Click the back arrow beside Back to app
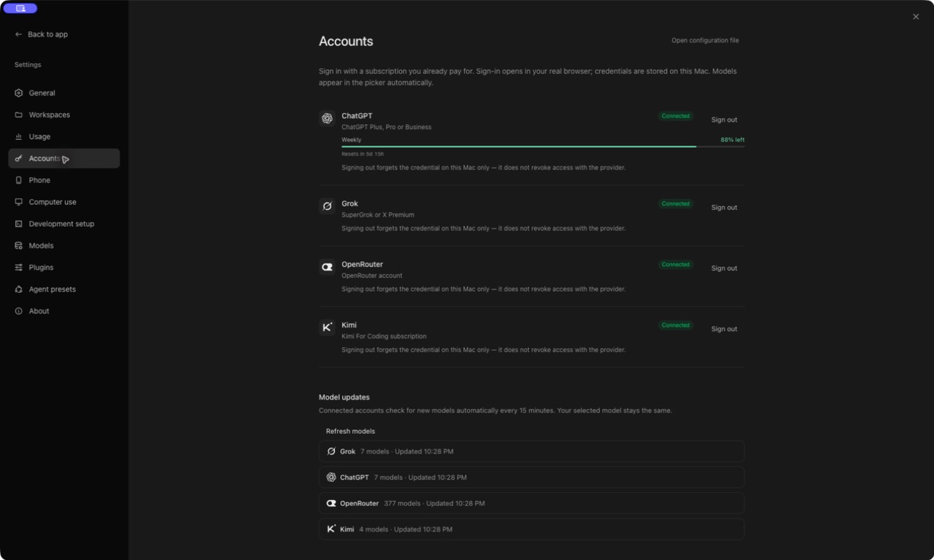The height and width of the screenshot is (560, 934). 19,34
